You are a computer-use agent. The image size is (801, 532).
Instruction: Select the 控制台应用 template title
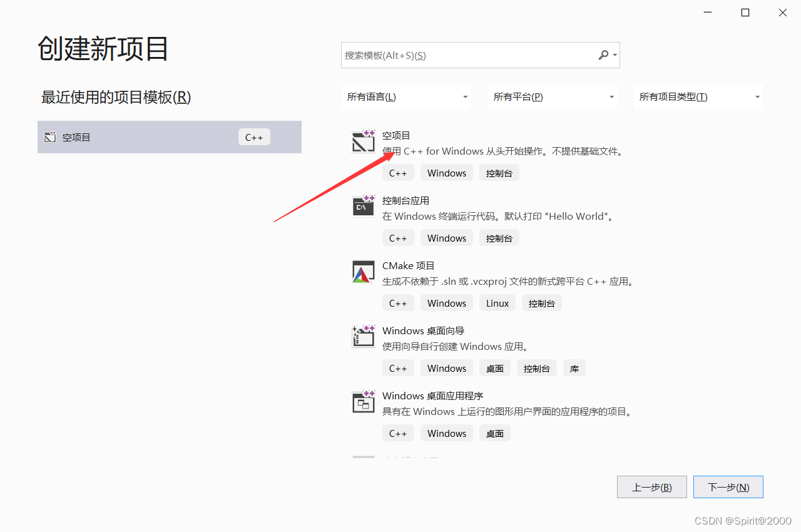406,200
